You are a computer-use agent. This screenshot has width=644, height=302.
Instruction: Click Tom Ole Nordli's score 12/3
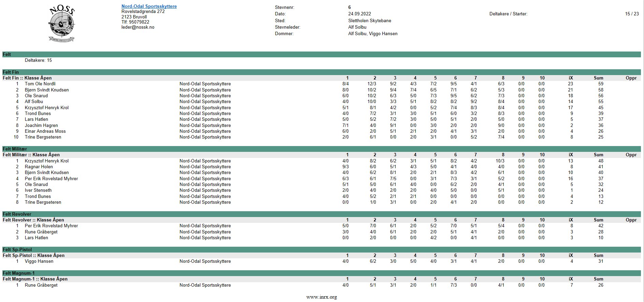click(372, 84)
